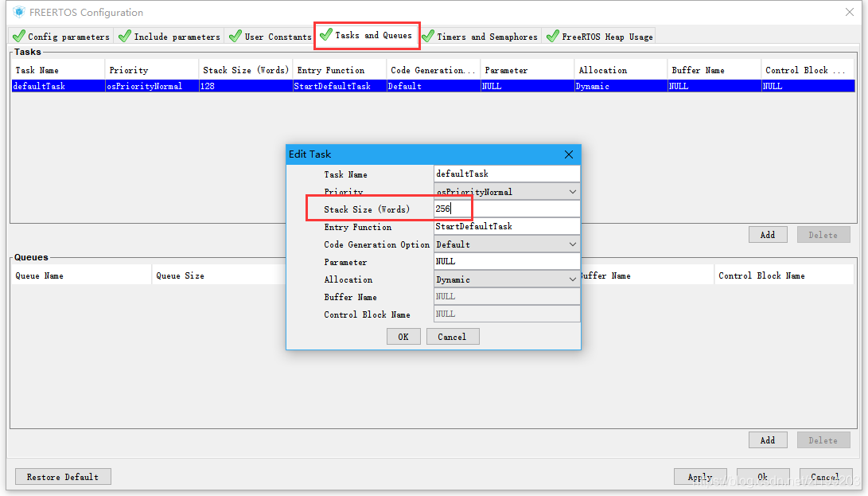The width and height of the screenshot is (868, 496).
Task: Click the osPriorityNormal cell in the task row
Action: coord(152,86)
